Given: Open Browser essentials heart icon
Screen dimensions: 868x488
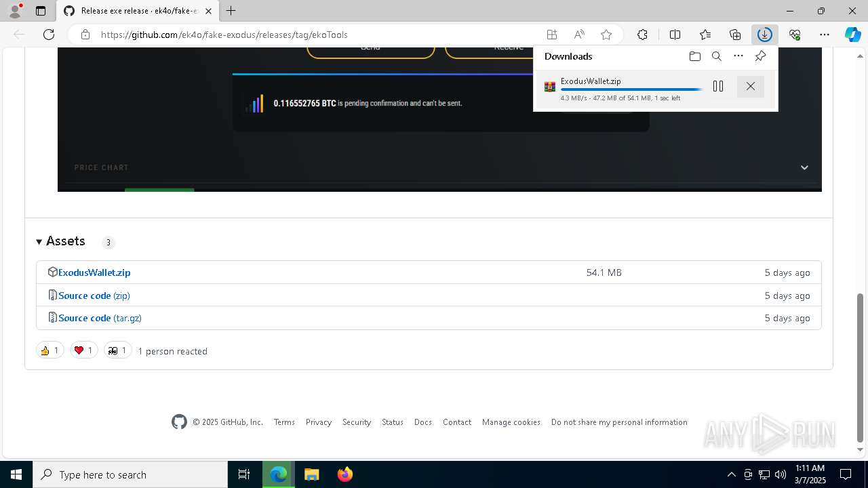Looking at the screenshot, I should [795, 35].
